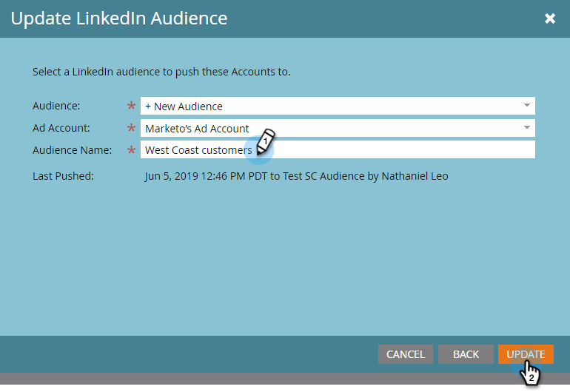Click the 'Ad Account:' field label
Viewport: 570px width, 392px height.
click(x=61, y=128)
